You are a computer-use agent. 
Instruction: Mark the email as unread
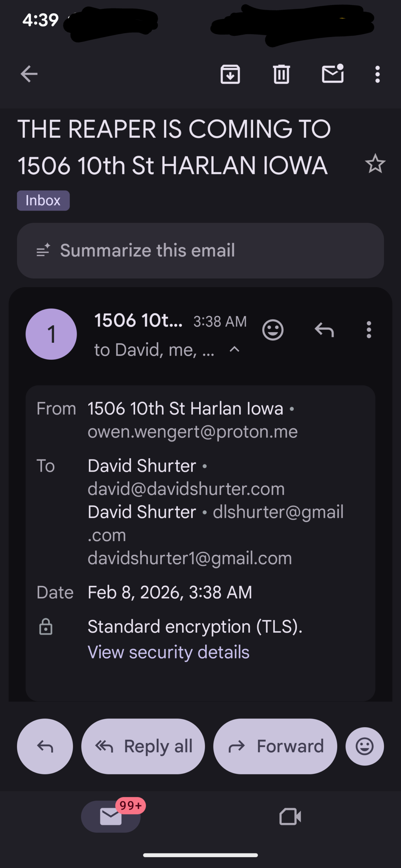click(332, 74)
